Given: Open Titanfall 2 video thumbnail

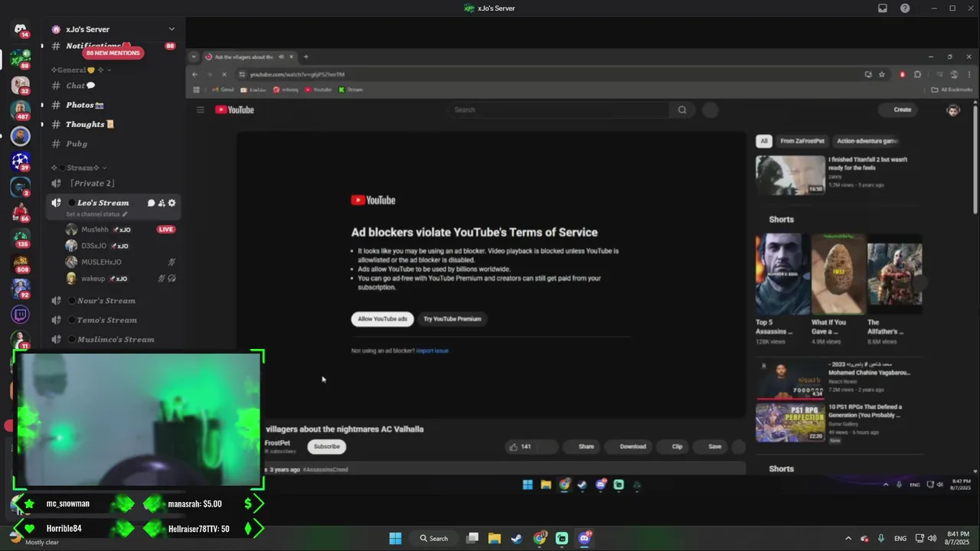Looking at the screenshot, I should tap(790, 175).
